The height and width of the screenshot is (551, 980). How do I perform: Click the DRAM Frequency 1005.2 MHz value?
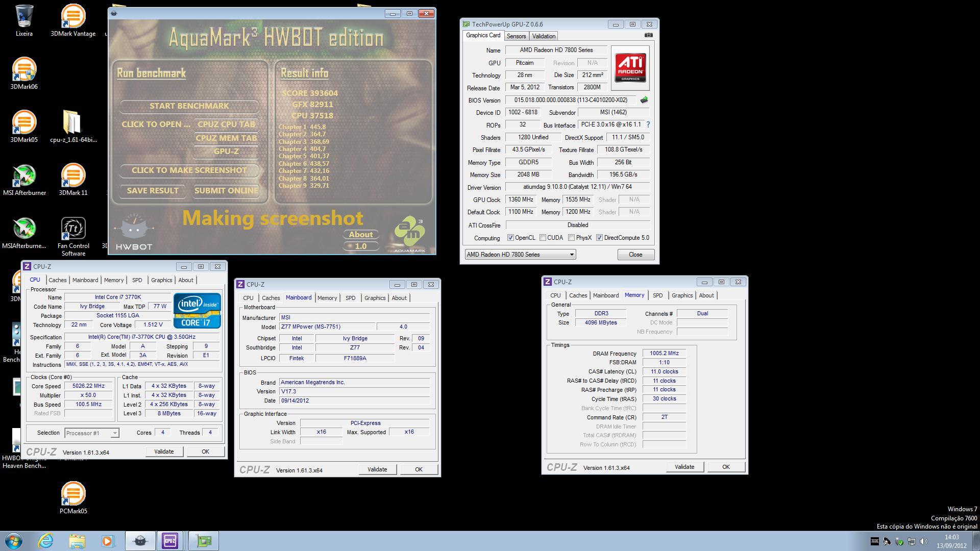664,353
